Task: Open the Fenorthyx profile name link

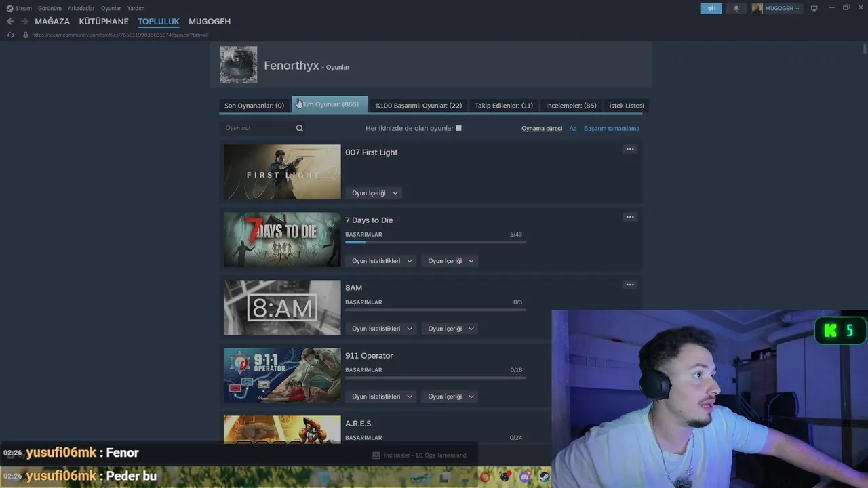Action: (292, 66)
